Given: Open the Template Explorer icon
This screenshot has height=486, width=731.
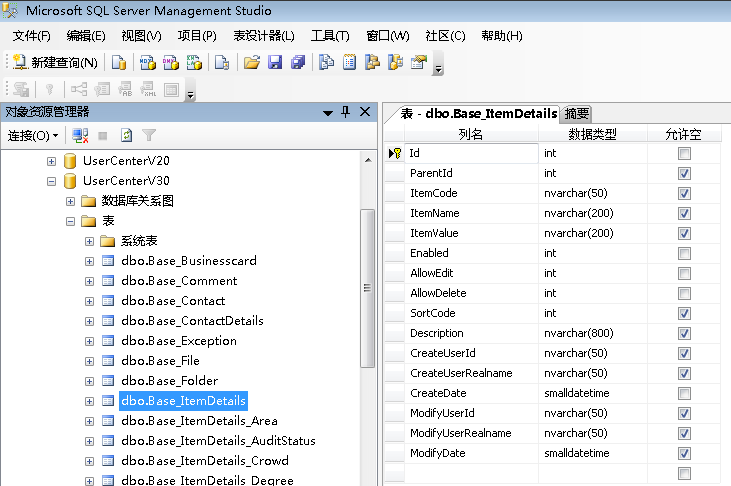Looking at the screenshot, I should click(x=395, y=62).
